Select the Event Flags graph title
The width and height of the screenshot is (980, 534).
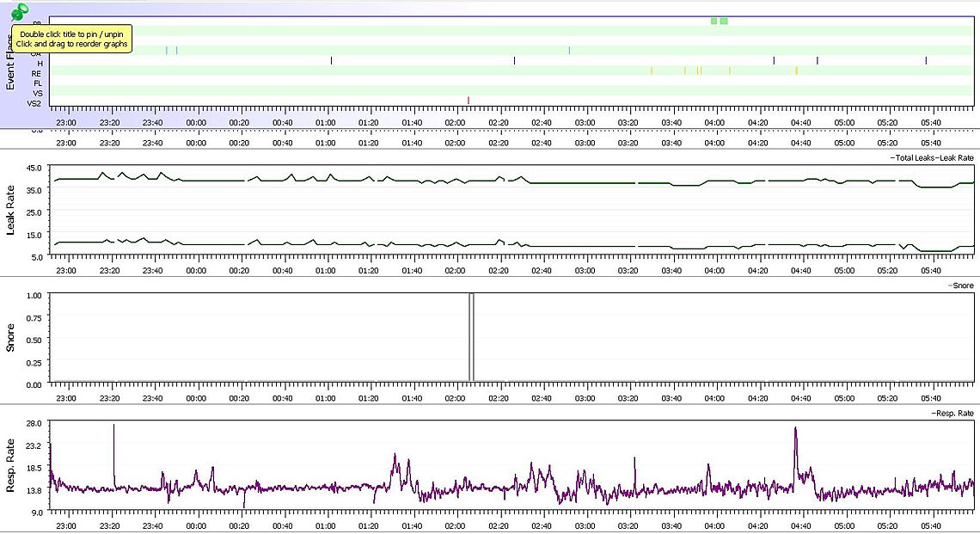[12, 63]
